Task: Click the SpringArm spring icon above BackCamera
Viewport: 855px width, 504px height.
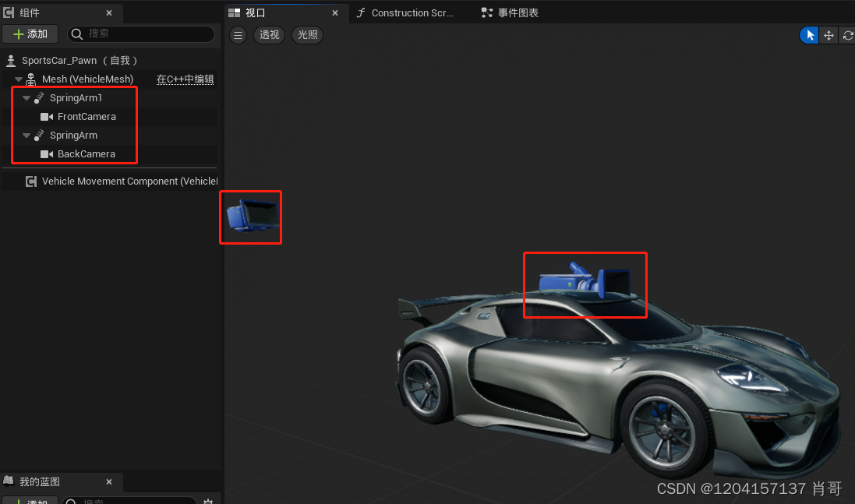Action: pos(39,135)
